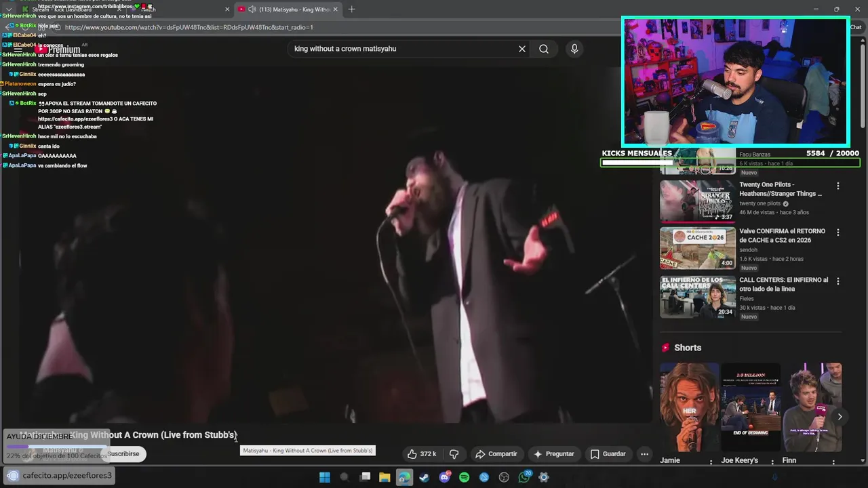Expand the browser tab search dropdown

pyautogui.click(x=9, y=9)
